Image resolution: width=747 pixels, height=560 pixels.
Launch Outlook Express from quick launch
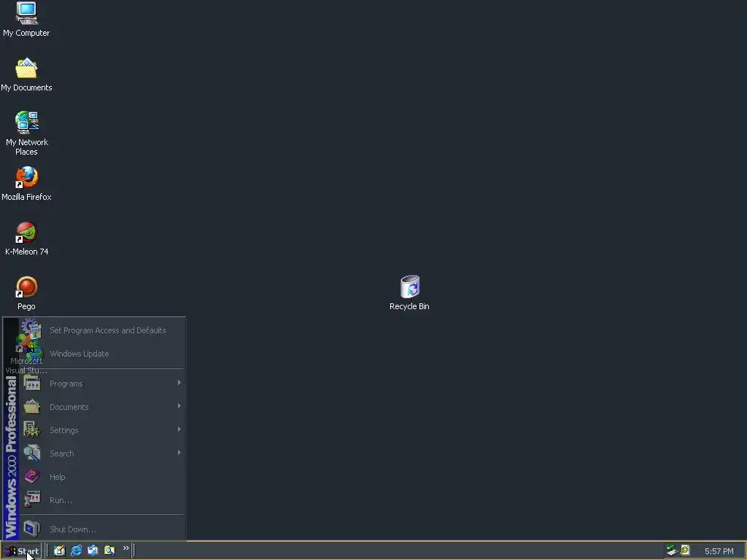[93, 551]
